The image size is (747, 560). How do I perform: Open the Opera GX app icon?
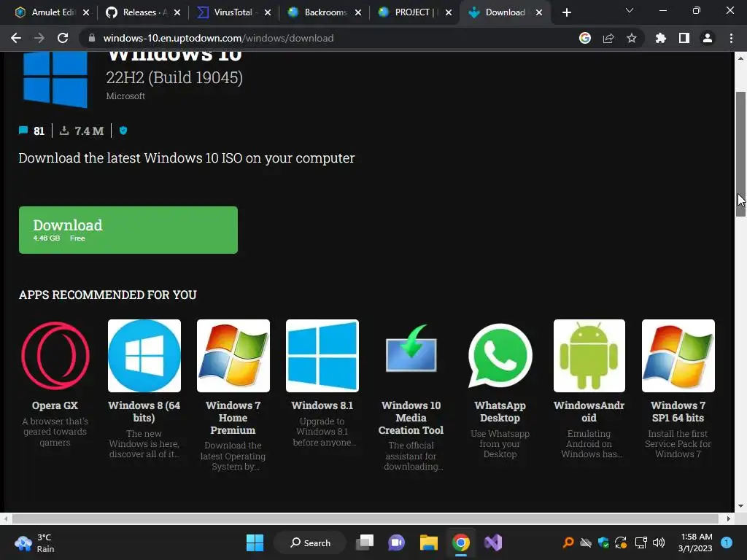(55, 356)
